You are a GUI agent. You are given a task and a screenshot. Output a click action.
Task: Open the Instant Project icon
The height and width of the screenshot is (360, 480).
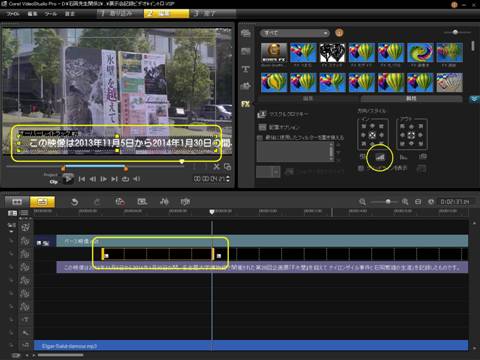click(x=142, y=202)
